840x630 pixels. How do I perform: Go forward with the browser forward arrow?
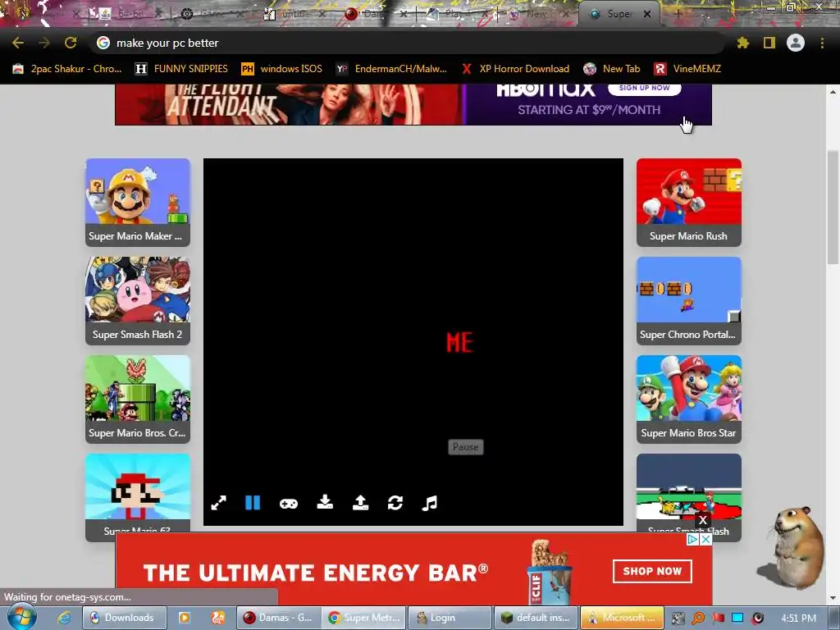tap(44, 43)
